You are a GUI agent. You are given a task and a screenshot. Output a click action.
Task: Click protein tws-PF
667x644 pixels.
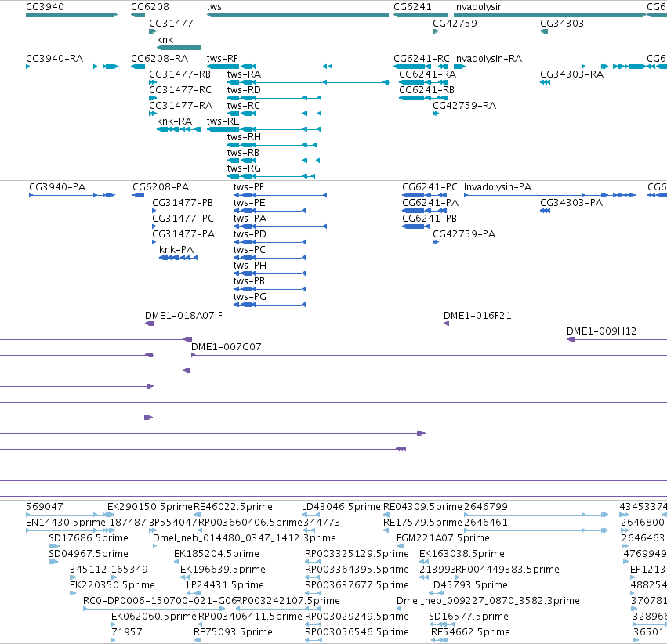click(x=248, y=187)
